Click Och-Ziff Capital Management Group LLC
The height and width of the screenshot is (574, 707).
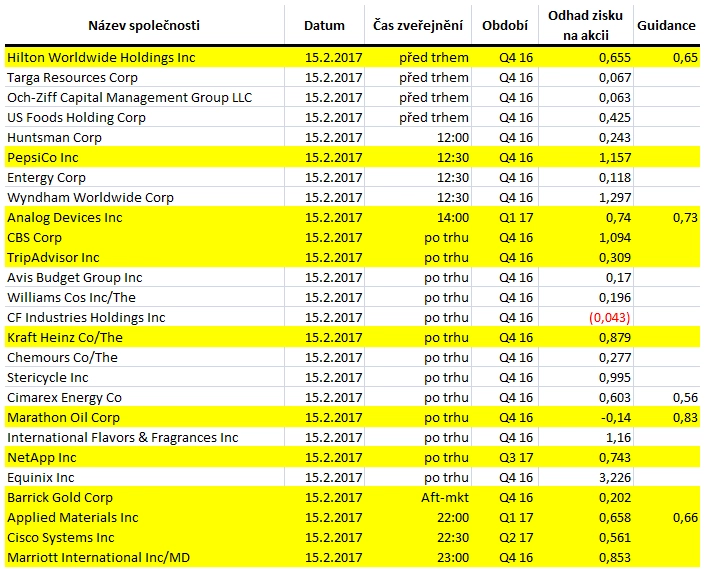pos(129,97)
